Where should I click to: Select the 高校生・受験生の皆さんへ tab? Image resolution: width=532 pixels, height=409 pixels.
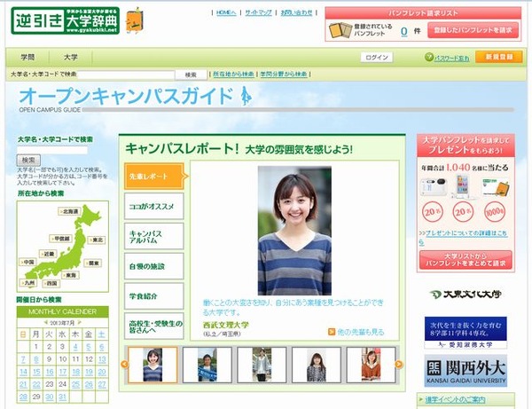(x=154, y=326)
